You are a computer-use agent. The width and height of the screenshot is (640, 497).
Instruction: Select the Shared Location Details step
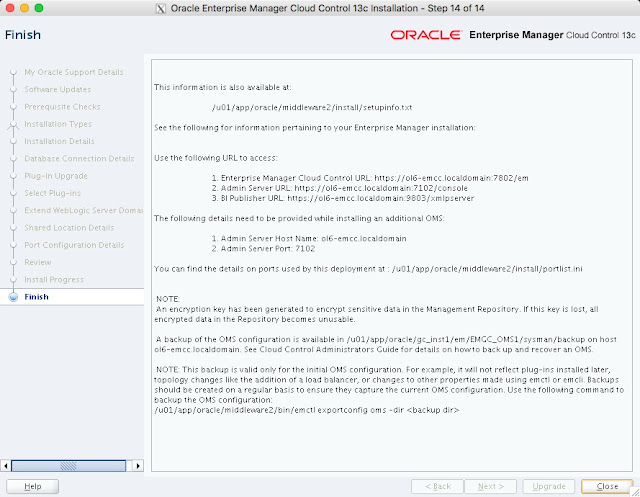tap(69, 228)
